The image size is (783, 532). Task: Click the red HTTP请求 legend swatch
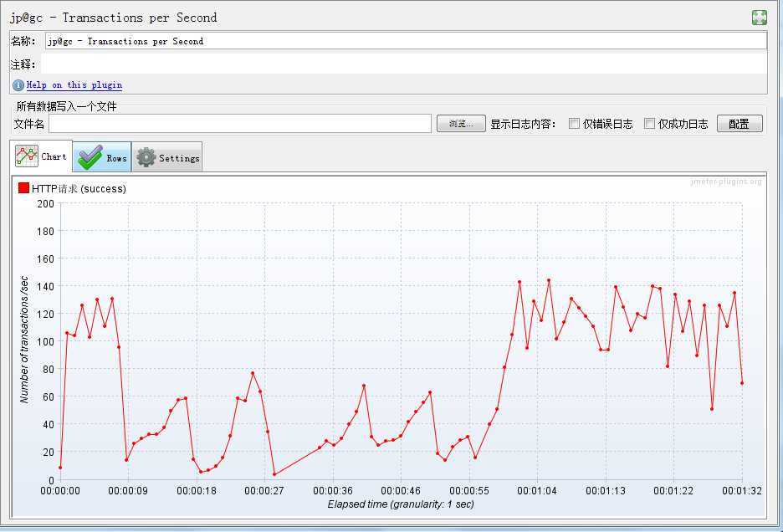pyautogui.click(x=23, y=188)
